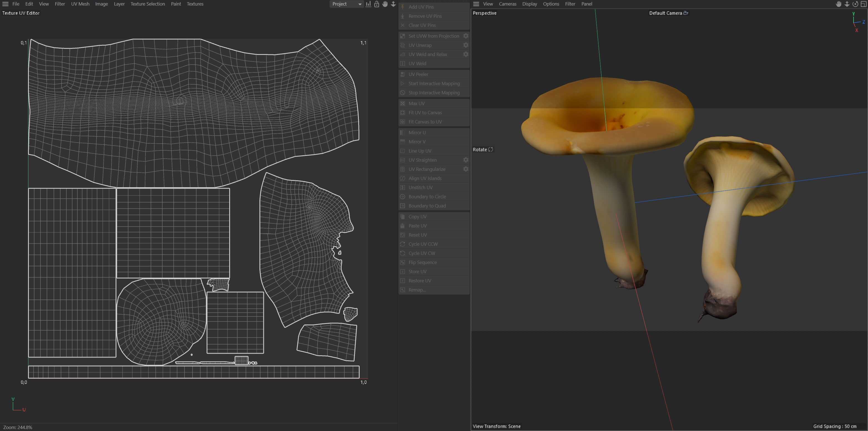The width and height of the screenshot is (868, 431).
Task: Click the UV editor zoom arrows icon
Action: (393, 4)
